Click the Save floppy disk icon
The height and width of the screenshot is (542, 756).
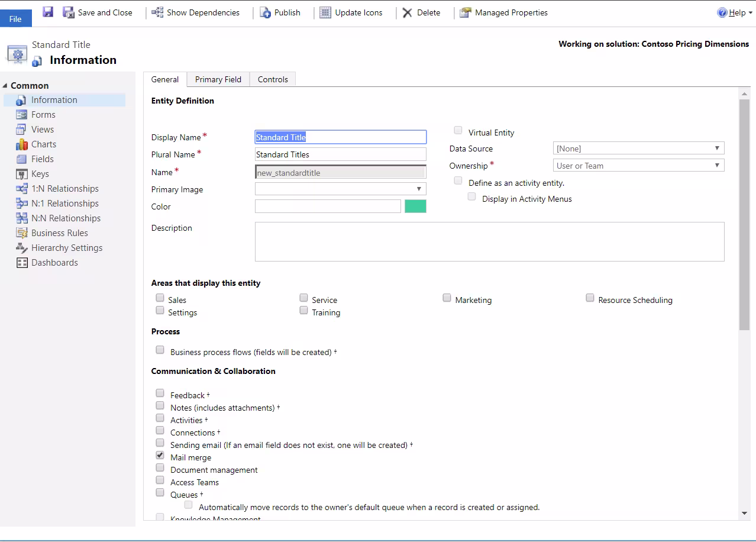click(x=48, y=12)
